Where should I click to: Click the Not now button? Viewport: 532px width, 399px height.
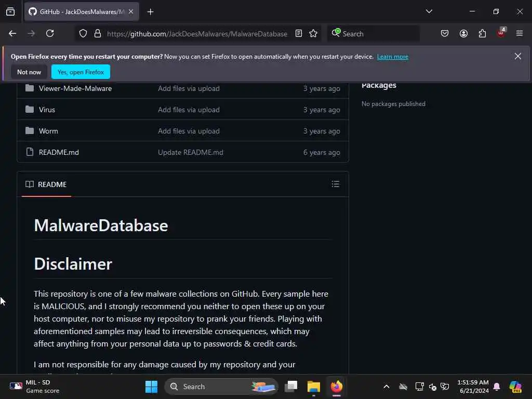(x=29, y=72)
